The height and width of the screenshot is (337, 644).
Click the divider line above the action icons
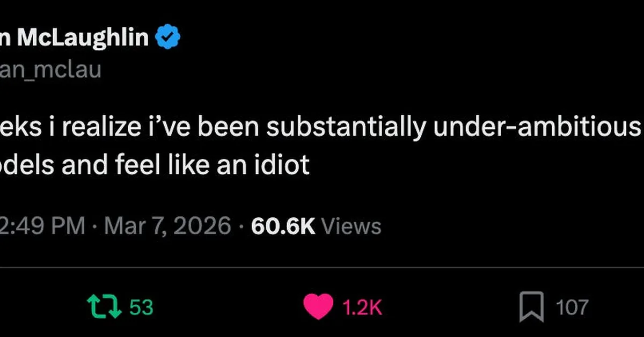tap(322, 267)
